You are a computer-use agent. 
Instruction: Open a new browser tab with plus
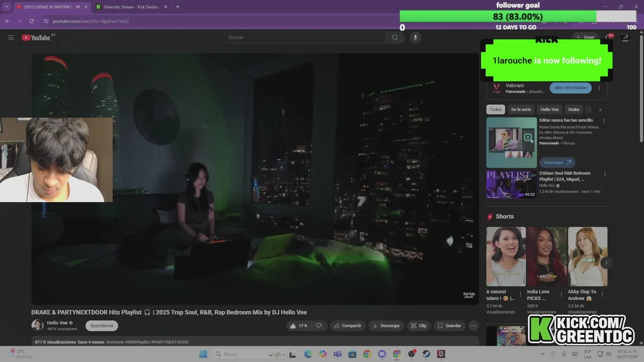(x=178, y=7)
